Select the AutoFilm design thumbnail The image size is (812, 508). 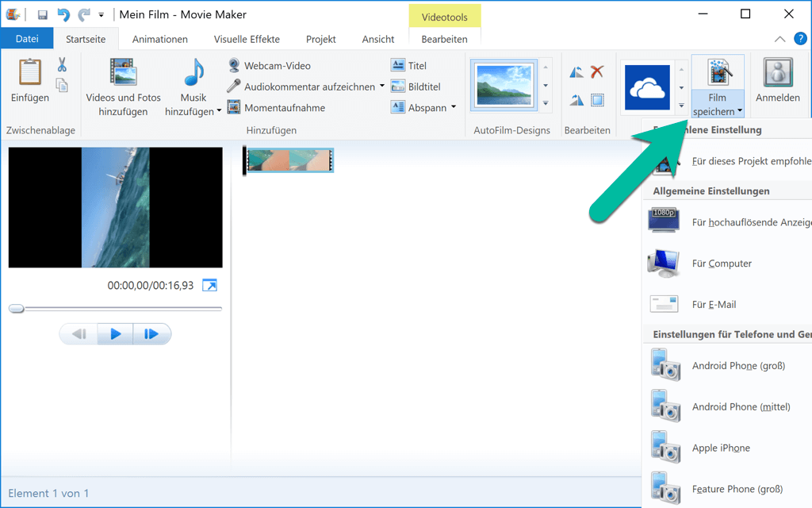tap(504, 86)
